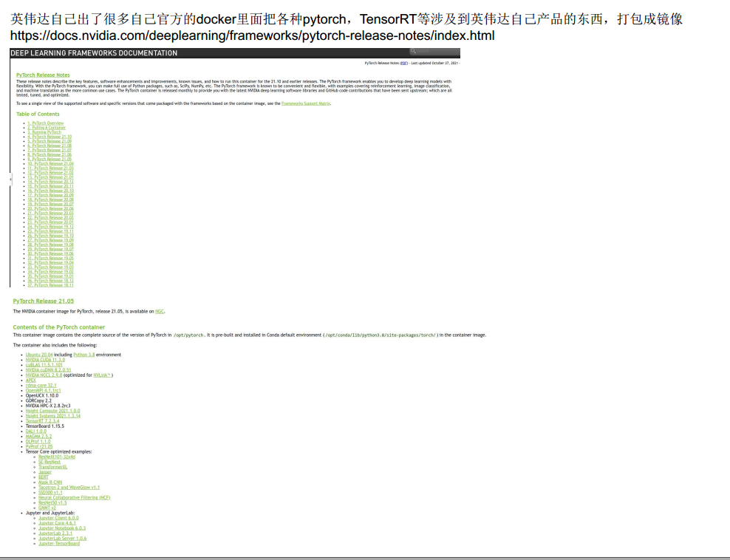Open the Jasper example link
730x560 pixels.
(x=45, y=473)
